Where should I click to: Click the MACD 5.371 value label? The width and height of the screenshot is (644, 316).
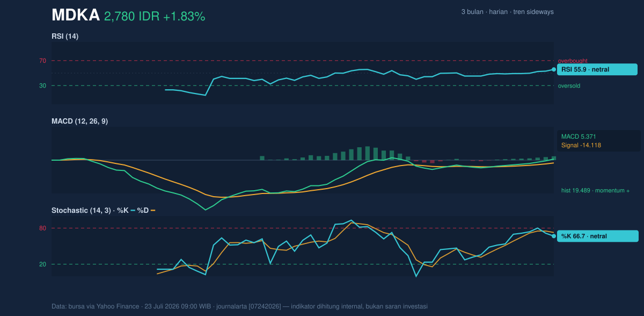tap(579, 137)
